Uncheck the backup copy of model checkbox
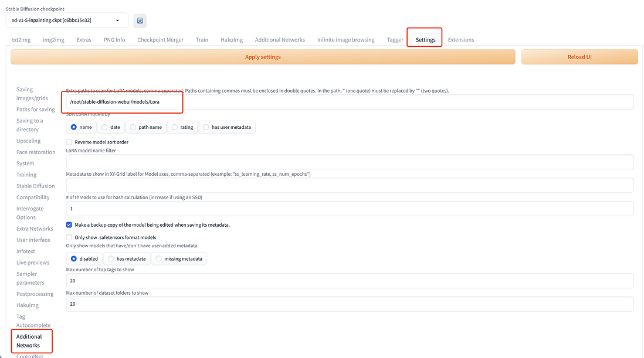The height and width of the screenshot is (358, 644). click(x=69, y=225)
